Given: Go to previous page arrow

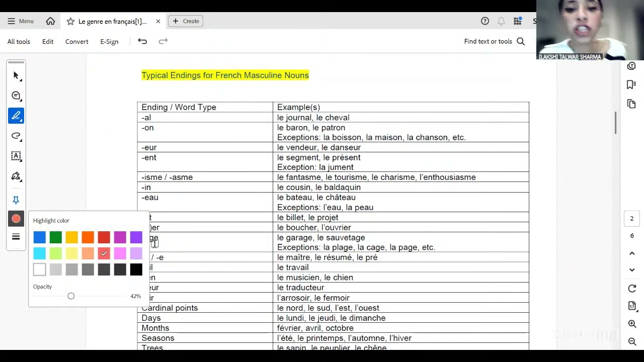Looking at the screenshot, I should [632, 253].
